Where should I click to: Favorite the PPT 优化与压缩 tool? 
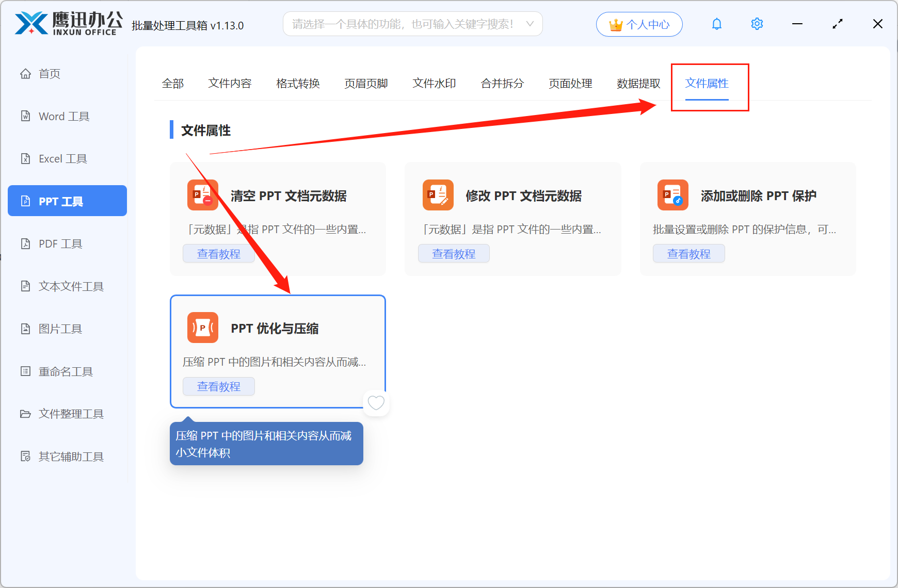(376, 403)
